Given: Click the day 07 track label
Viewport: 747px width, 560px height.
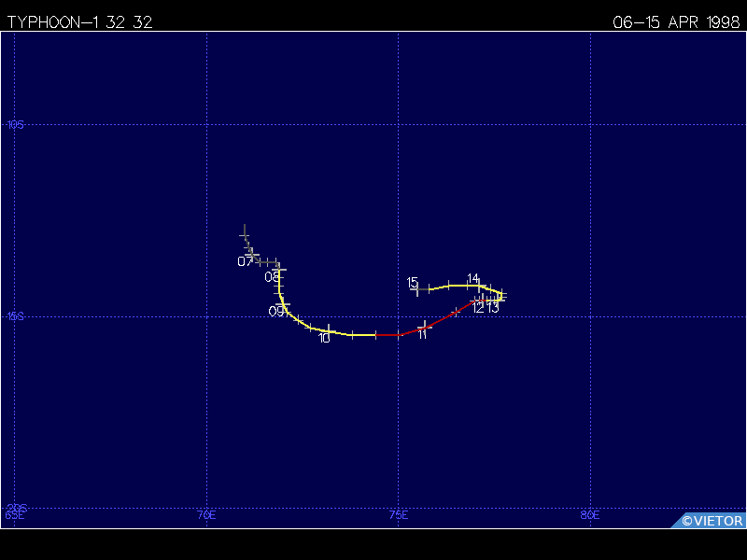Looking at the screenshot, I should coord(245,261).
